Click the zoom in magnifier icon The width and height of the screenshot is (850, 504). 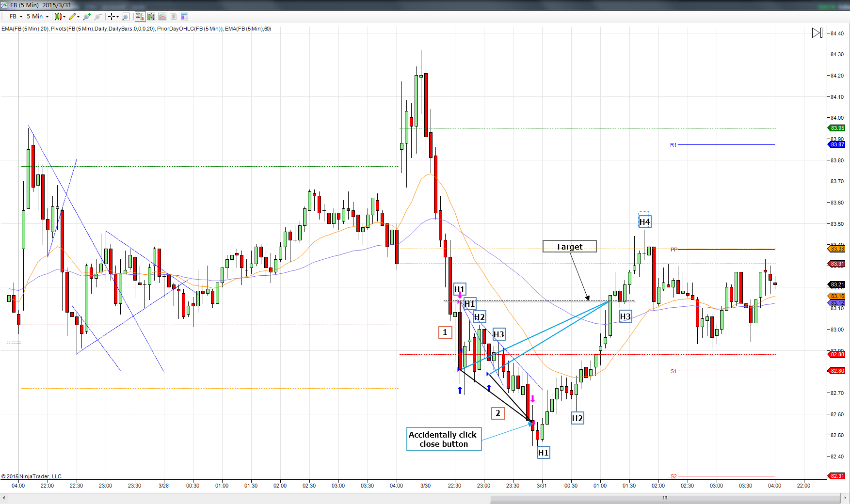point(87,16)
